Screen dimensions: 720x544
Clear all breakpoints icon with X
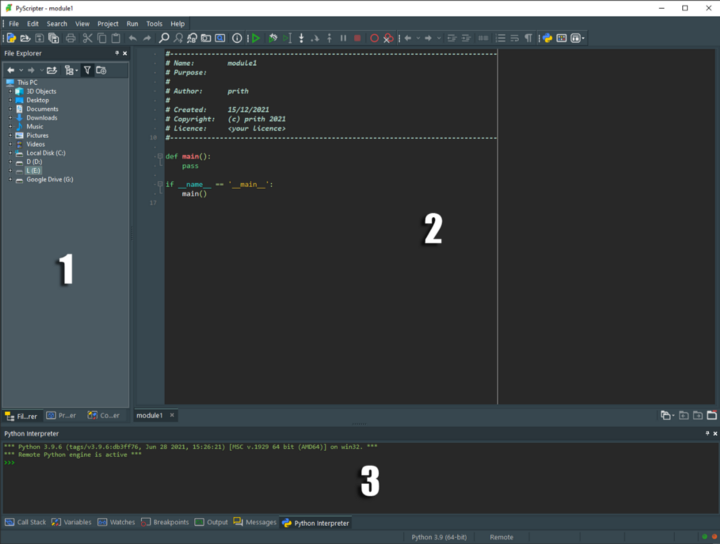pyautogui.click(x=388, y=39)
